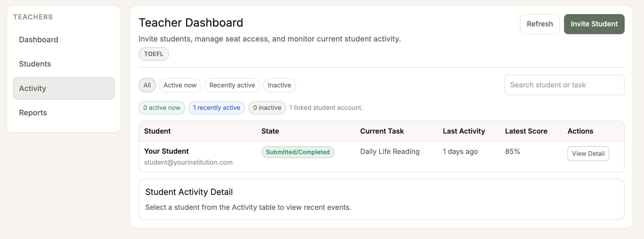This screenshot has height=239, width=644.
Task: Click the TOEFL badge
Action: pyautogui.click(x=153, y=54)
